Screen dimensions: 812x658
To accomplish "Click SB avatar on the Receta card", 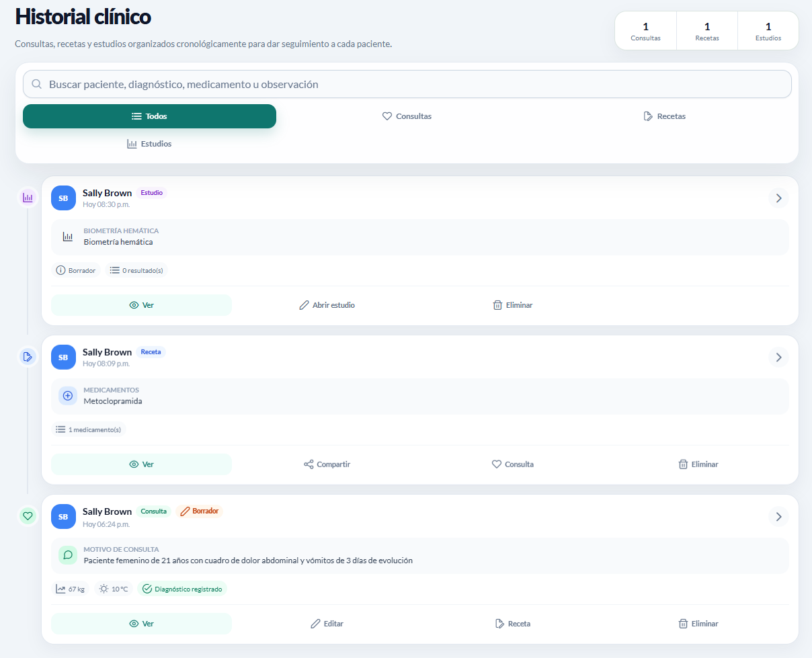I will [x=63, y=358].
